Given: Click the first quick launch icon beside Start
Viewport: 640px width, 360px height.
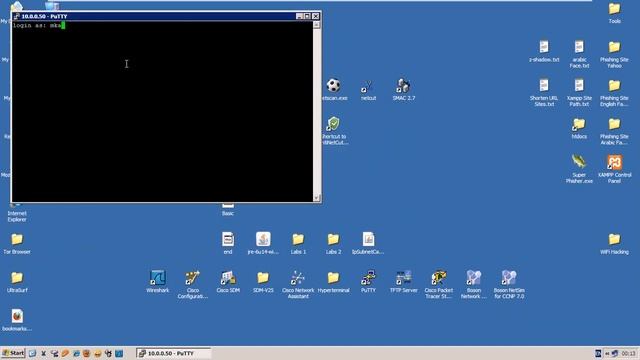Looking at the screenshot, I should click(32, 353).
